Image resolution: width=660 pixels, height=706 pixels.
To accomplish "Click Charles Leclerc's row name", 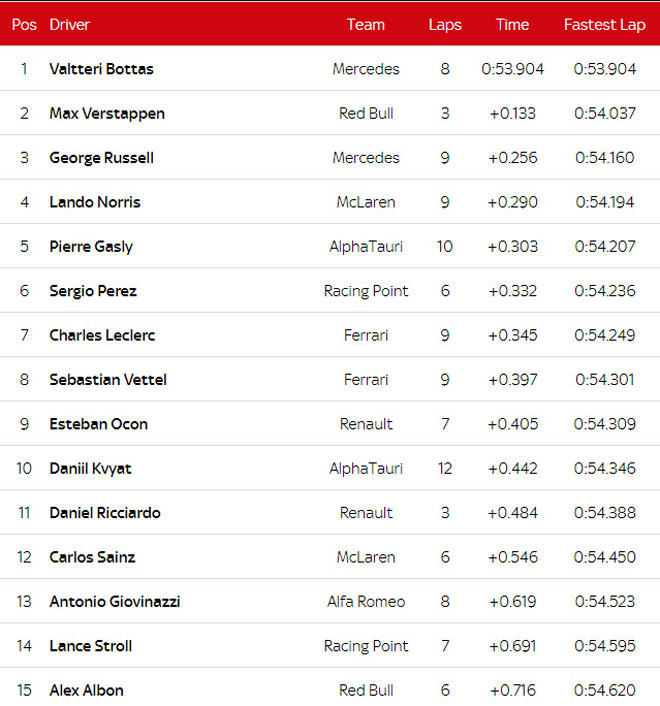I will coord(102,335).
